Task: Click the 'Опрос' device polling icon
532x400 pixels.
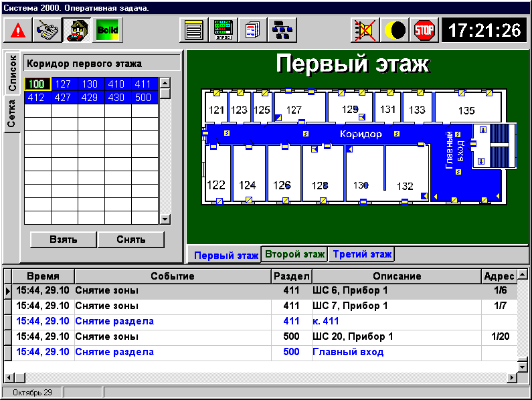Action: 224,30
